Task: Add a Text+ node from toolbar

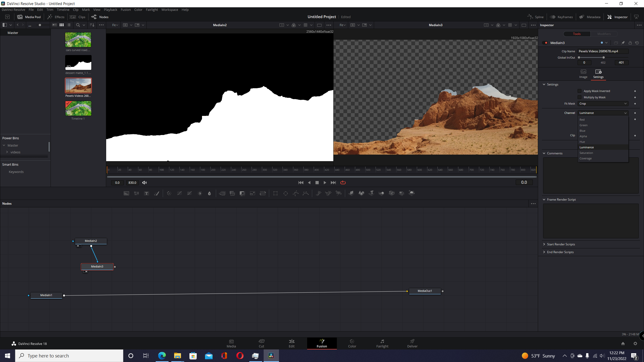Action: click(x=146, y=193)
